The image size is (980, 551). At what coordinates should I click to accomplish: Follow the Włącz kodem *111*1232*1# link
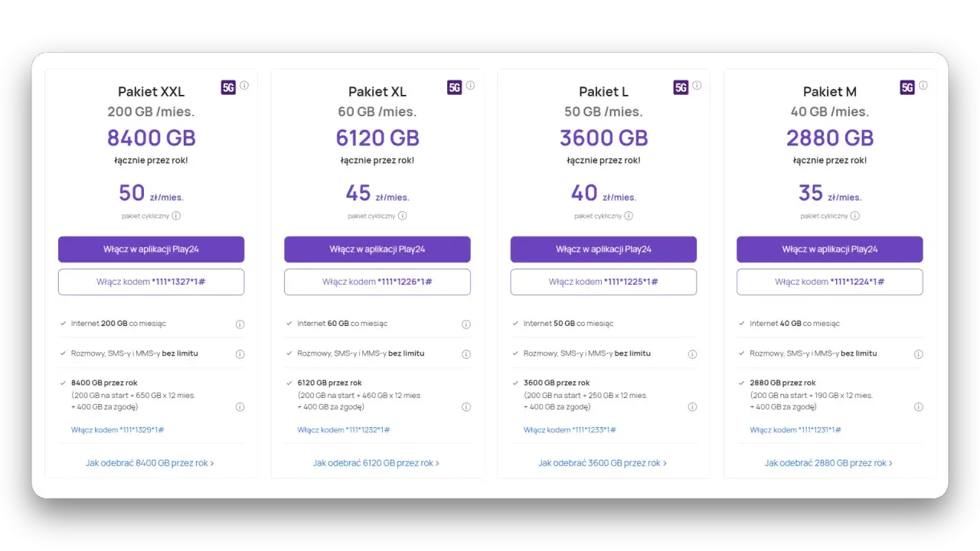point(344,430)
